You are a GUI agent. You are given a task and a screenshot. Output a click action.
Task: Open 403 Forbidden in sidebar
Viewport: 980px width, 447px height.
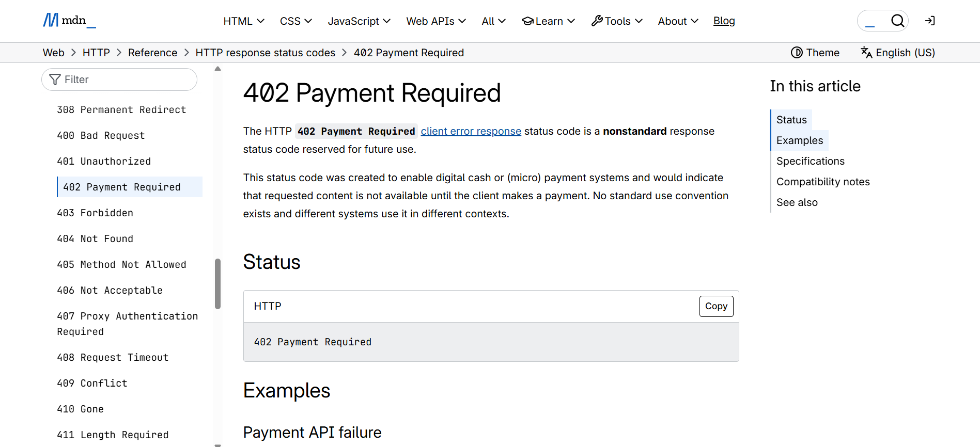tap(95, 213)
